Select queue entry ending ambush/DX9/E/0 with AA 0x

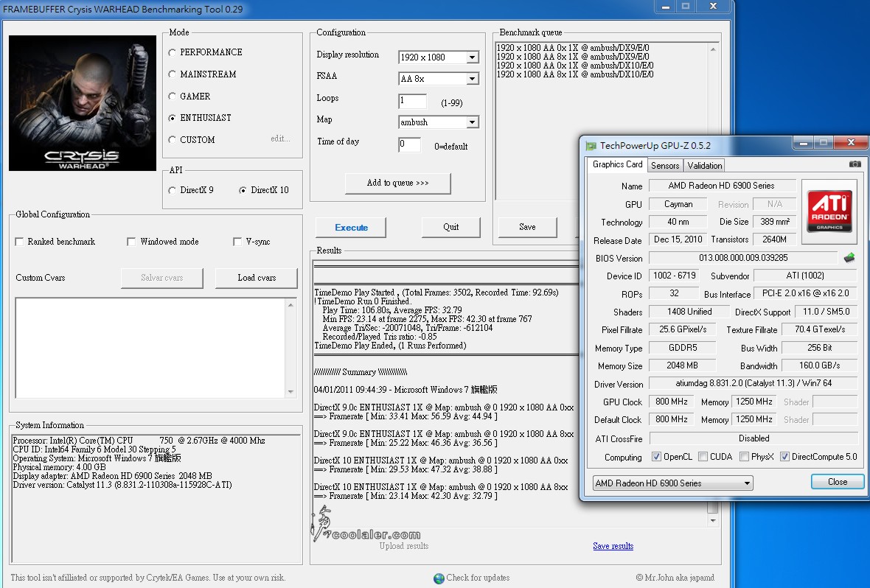[573, 48]
